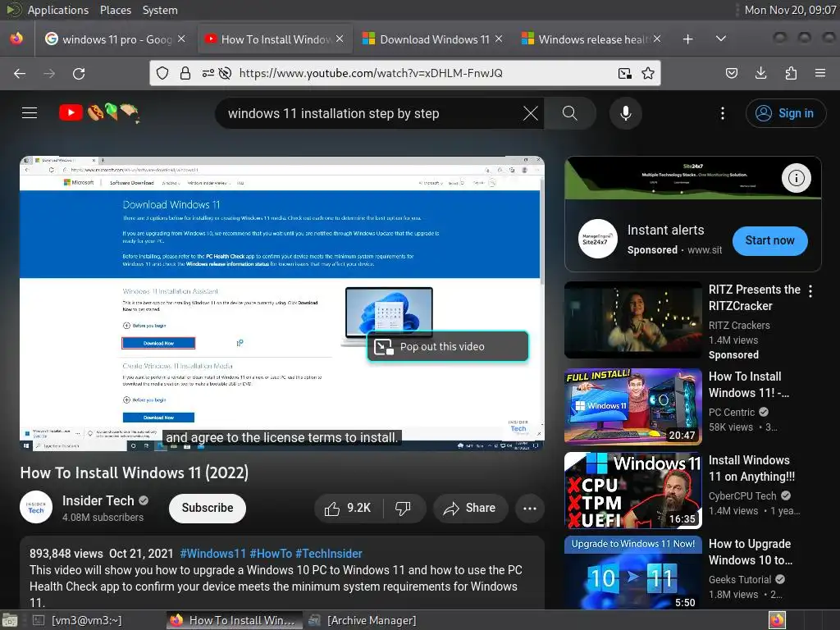
Task: Open PC Centric How To Install thumbnail
Action: click(x=632, y=406)
